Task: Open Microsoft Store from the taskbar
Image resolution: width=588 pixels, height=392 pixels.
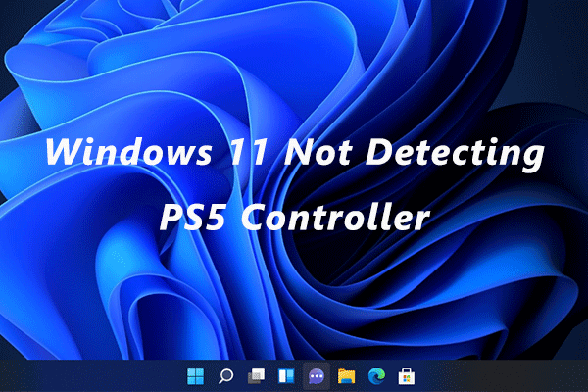Action: pyautogui.click(x=407, y=376)
